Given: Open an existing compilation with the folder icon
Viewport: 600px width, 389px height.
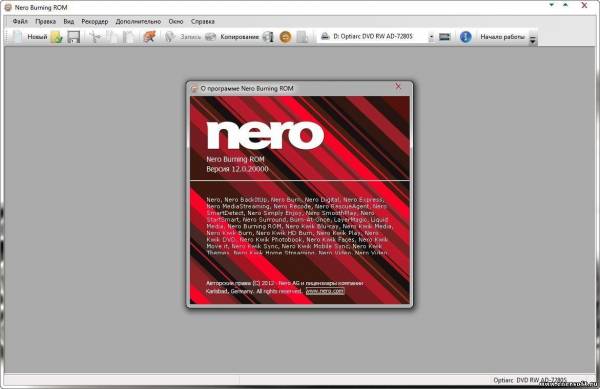Looking at the screenshot, I should pyautogui.click(x=57, y=37).
